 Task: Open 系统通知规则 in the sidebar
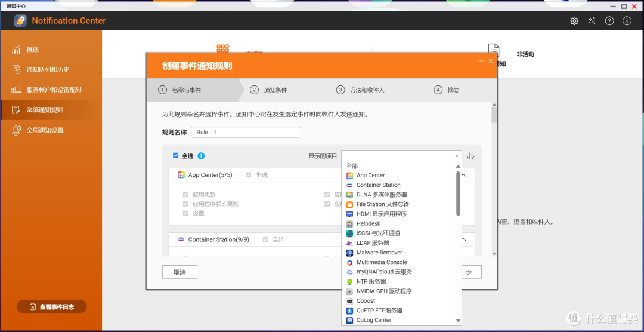(x=51, y=110)
